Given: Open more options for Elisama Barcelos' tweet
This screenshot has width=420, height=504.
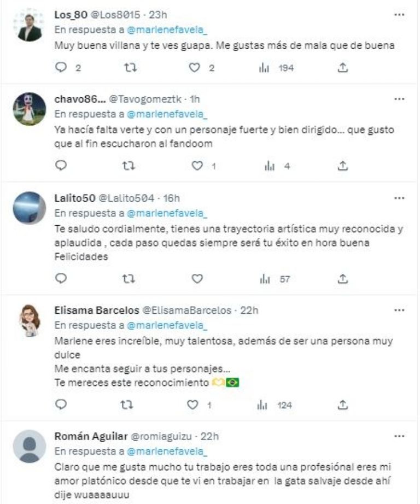Looking at the screenshot, I should pyautogui.click(x=399, y=310).
